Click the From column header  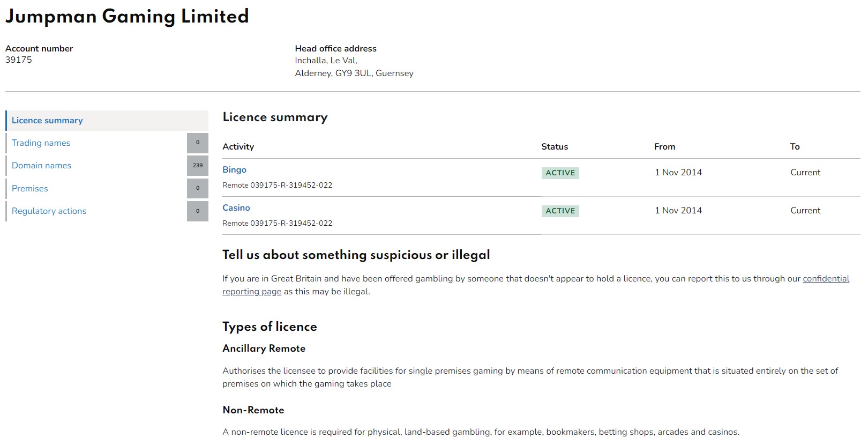[x=665, y=147]
